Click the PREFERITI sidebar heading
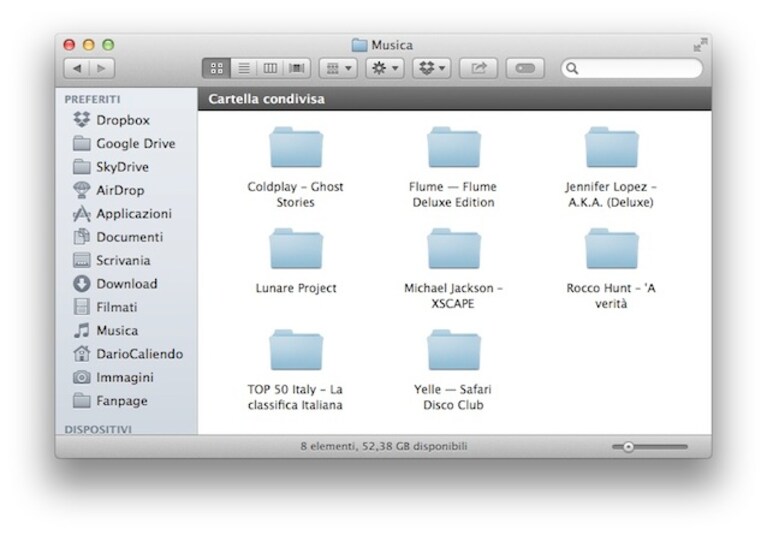 (92, 99)
